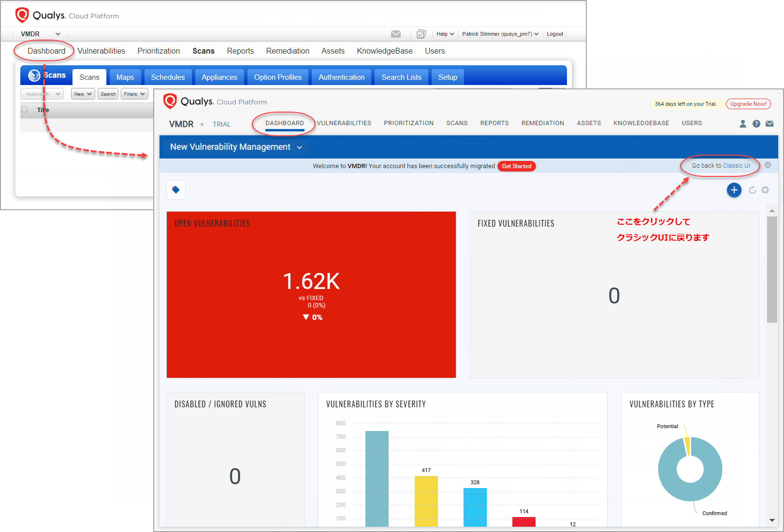Select DASHBOARD in the new VMDR navigation

click(x=285, y=123)
